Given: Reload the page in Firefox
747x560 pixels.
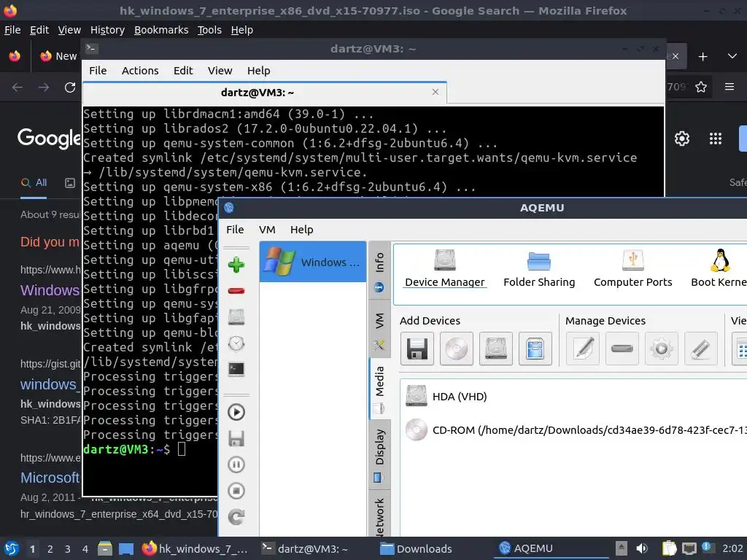Looking at the screenshot, I should 70,87.
